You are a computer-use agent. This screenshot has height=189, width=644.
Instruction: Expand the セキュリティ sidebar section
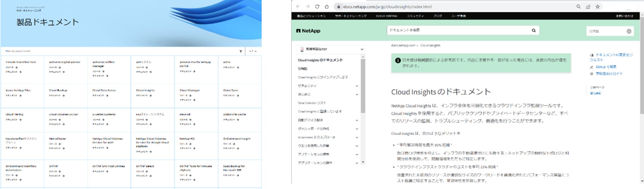(357, 86)
